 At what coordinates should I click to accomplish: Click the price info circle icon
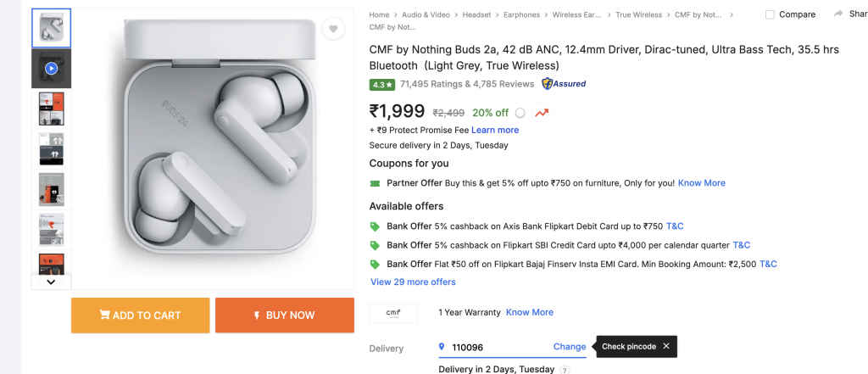click(520, 113)
